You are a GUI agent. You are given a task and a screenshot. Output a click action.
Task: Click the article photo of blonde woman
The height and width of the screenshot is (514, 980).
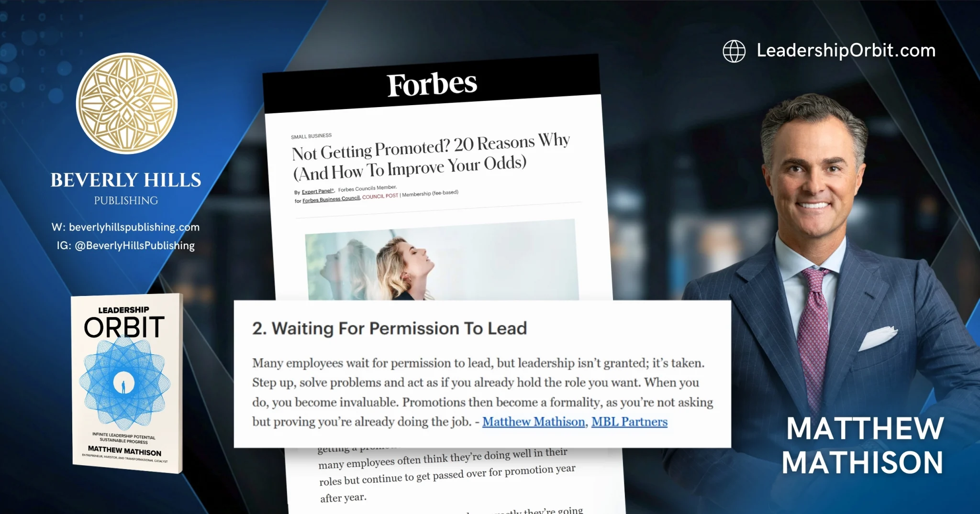[441, 261]
